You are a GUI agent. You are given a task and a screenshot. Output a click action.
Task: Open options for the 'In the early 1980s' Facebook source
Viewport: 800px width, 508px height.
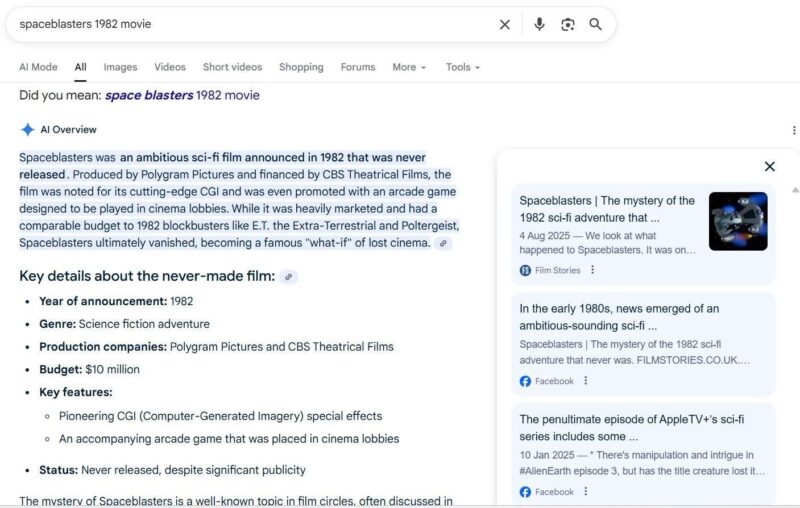[x=586, y=380]
